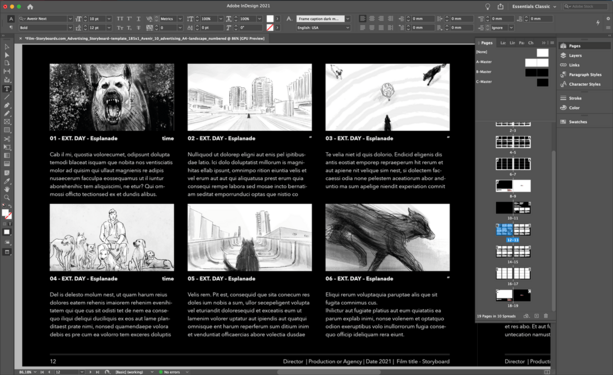
Task: Open the Share document icon
Action: 500,7
